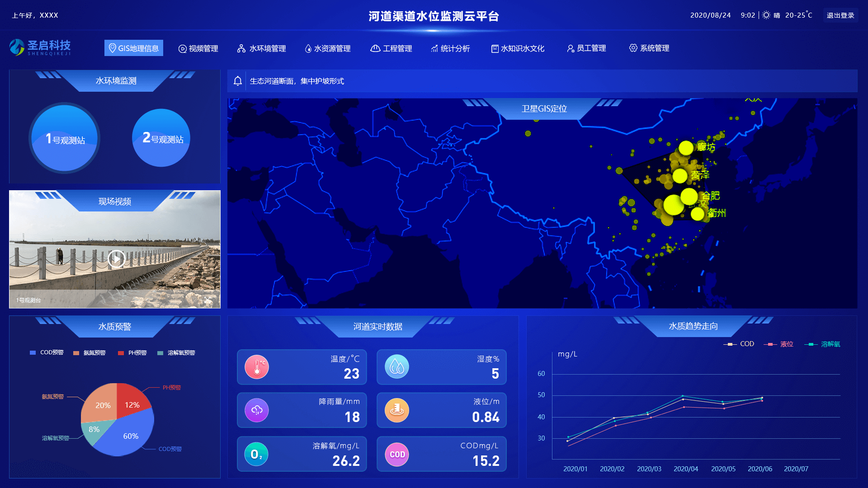Click the CODmg/L value 15.2
The image size is (868, 488).
click(486, 461)
